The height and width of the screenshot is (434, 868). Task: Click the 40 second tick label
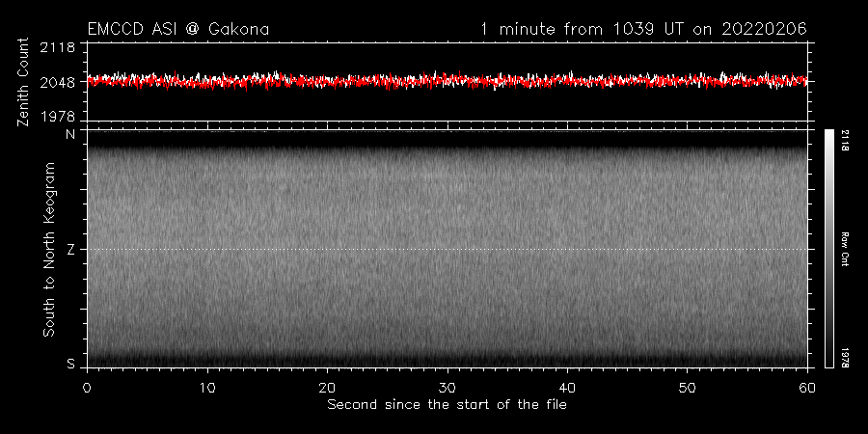(567, 388)
